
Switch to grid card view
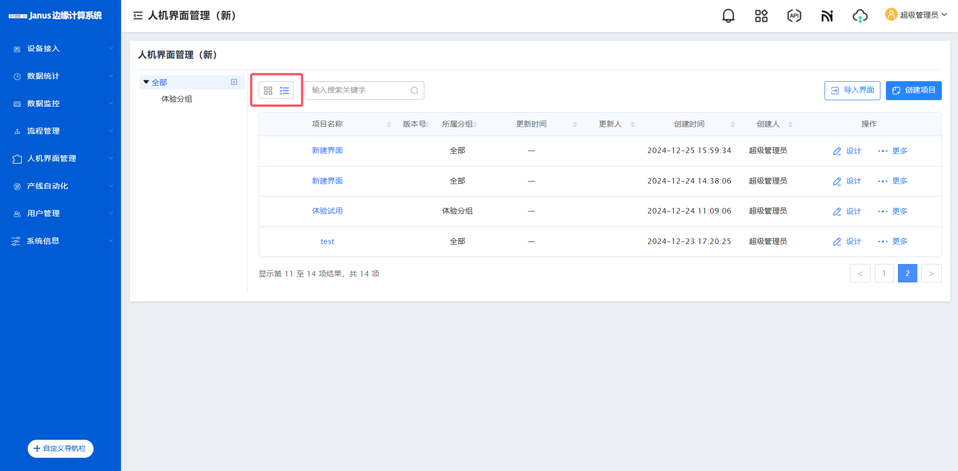[x=268, y=91]
